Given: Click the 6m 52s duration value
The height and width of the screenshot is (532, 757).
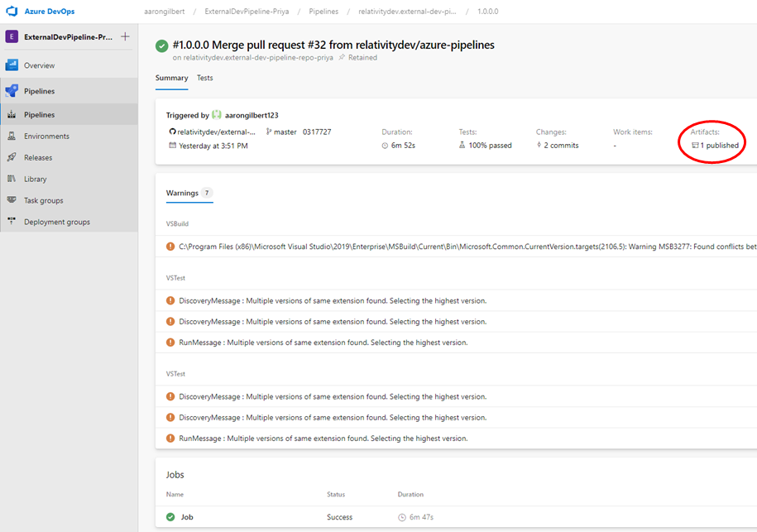Looking at the screenshot, I should [403, 146].
